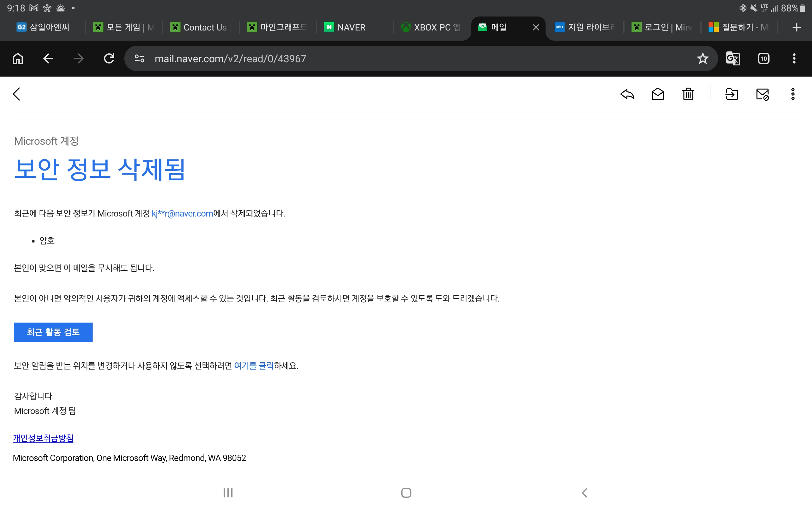Switch to 지원 라이브러리 Dell tab
Screen dimensions: 812x508
pos(585,27)
